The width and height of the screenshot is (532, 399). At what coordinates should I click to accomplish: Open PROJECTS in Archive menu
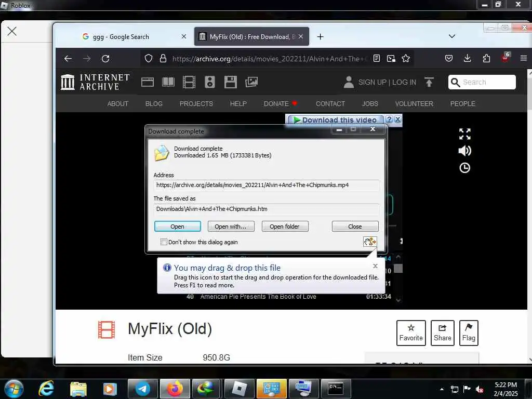pyautogui.click(x=196, y=104)
